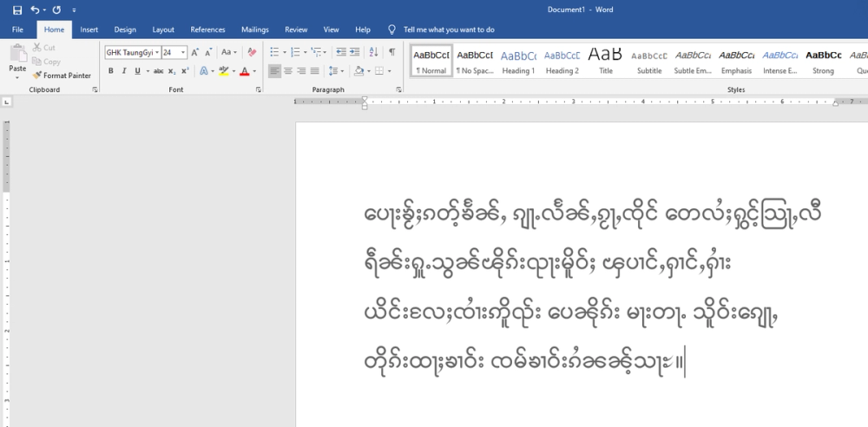Screen dimensions: 868x427
Task: Click the Save icon in title bar
Action: point(17,10)
